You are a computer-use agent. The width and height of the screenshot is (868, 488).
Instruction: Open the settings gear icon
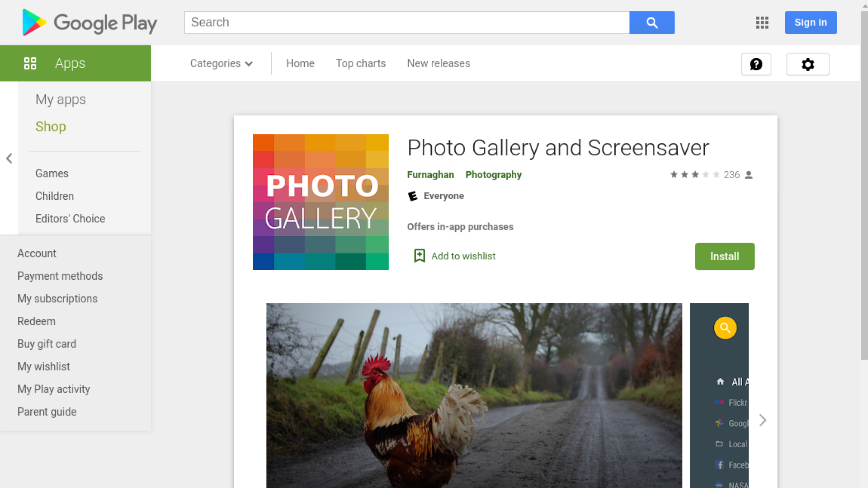[807, 64]
